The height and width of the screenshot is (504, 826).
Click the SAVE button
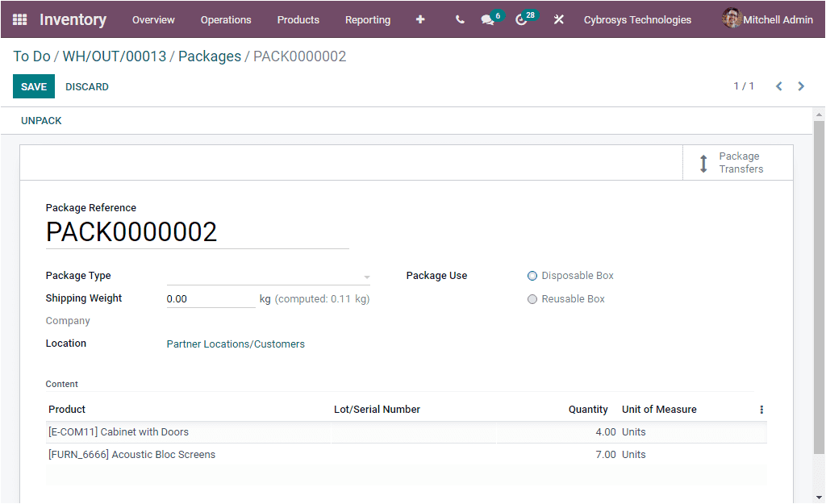33,85
